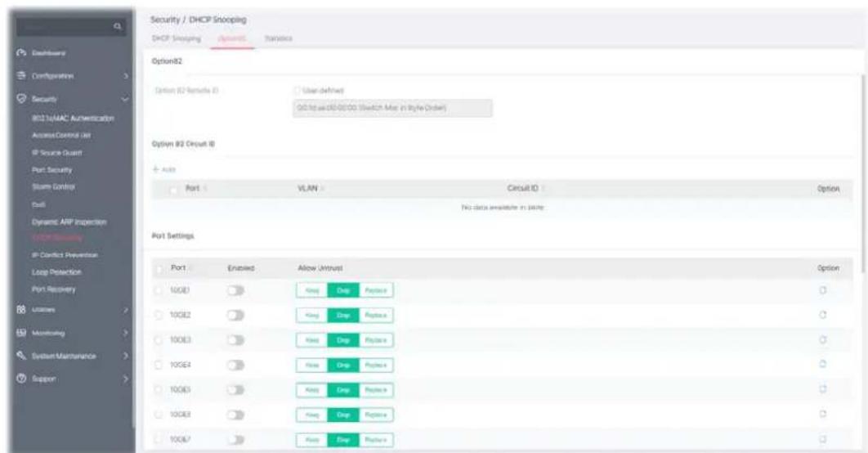Click the edit icon for port 10GE4
Image resolution: width=868 pixels, height=453 pixels.
point(822,365)
